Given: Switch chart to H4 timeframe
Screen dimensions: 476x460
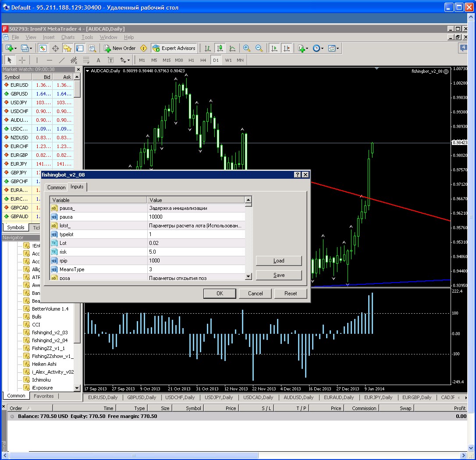Looking at the screenshot, I should point(203,60).
